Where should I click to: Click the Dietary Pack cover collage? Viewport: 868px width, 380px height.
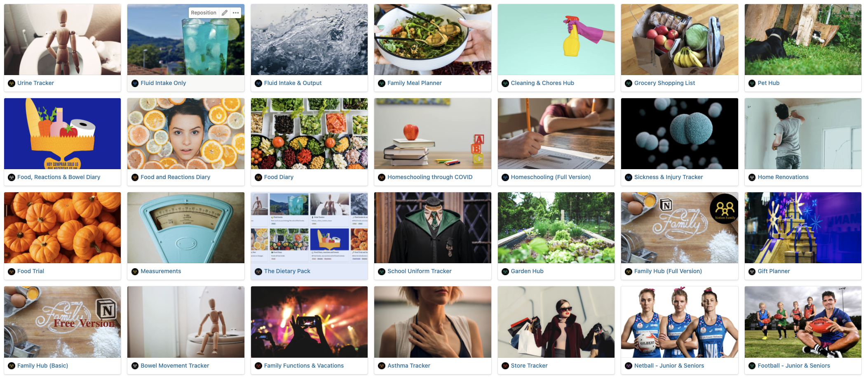point(309,228)
